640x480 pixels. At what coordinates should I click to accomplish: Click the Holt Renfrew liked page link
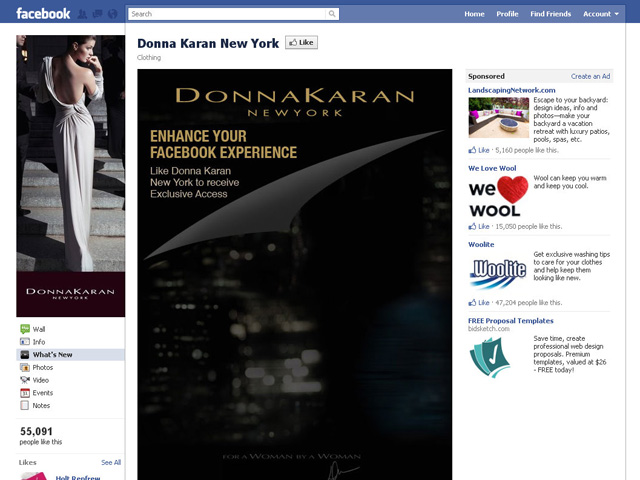78,478
